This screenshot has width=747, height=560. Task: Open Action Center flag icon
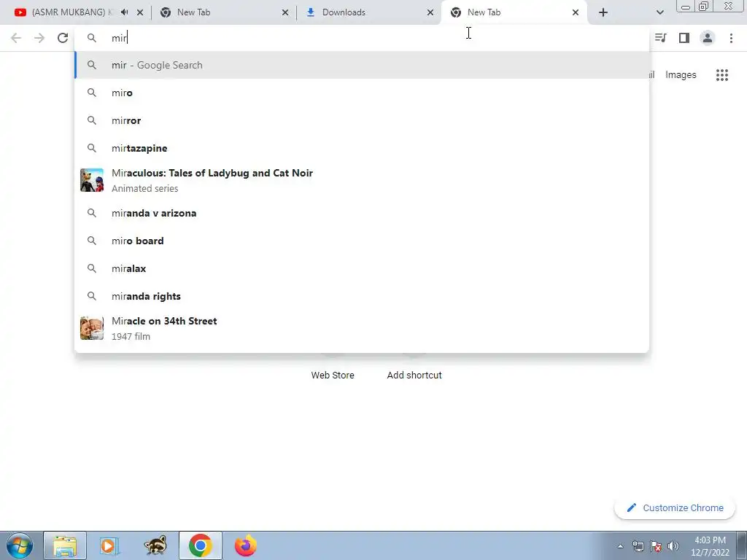click(x=656, y=546)
